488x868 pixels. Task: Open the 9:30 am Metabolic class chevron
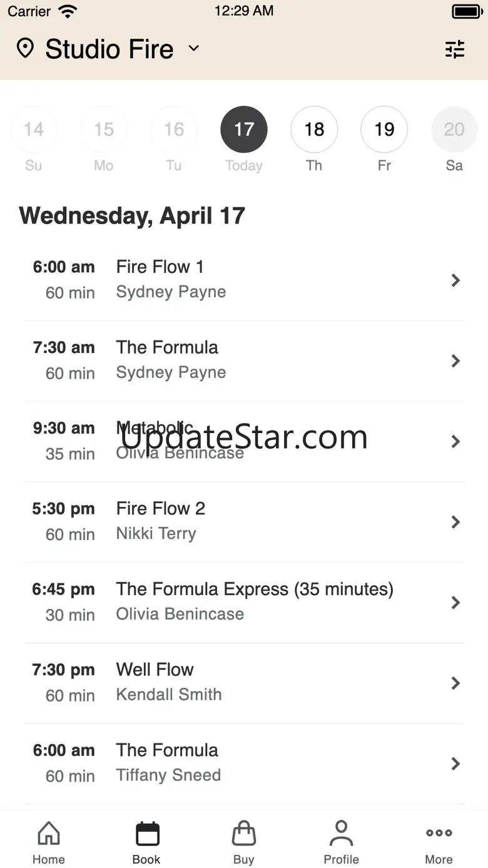coord(456,441)
